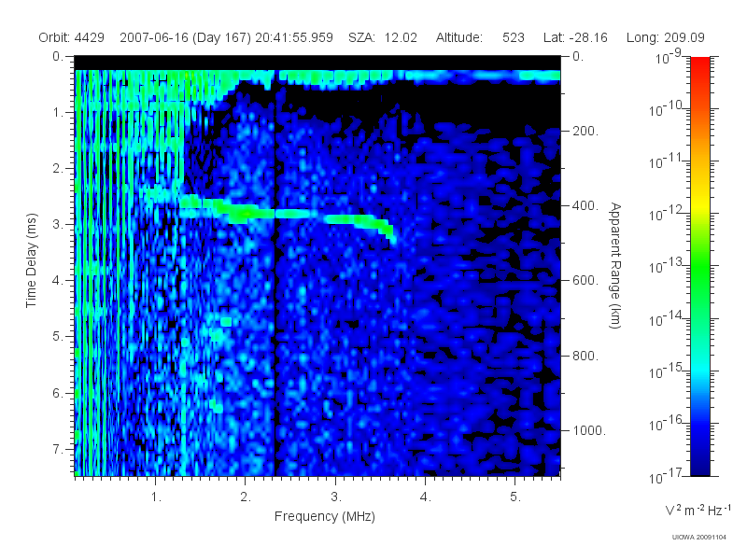Click the altitude value '523'
This screenshot has height=560, width=747.
tap(513, 37)
